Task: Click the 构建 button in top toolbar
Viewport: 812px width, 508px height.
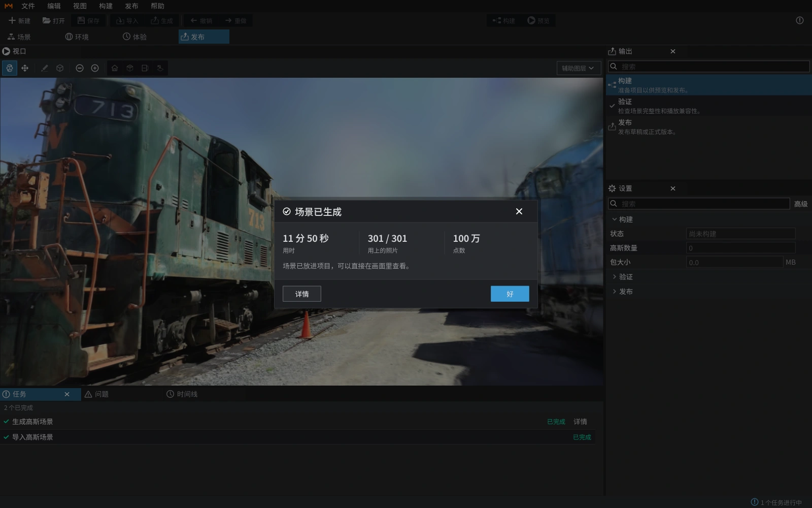Action: click(x=504, y=21)
